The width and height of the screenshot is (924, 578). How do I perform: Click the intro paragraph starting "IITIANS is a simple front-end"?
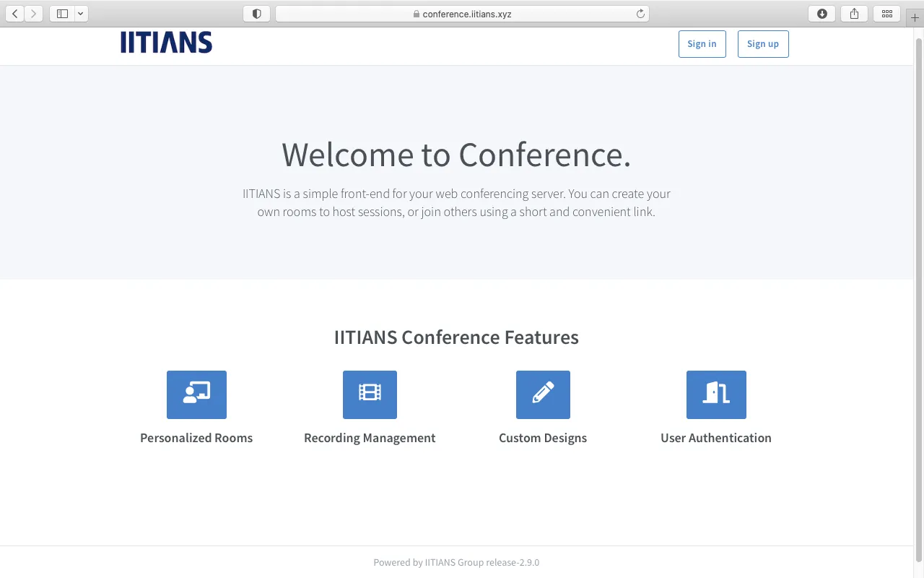(456, 203)
